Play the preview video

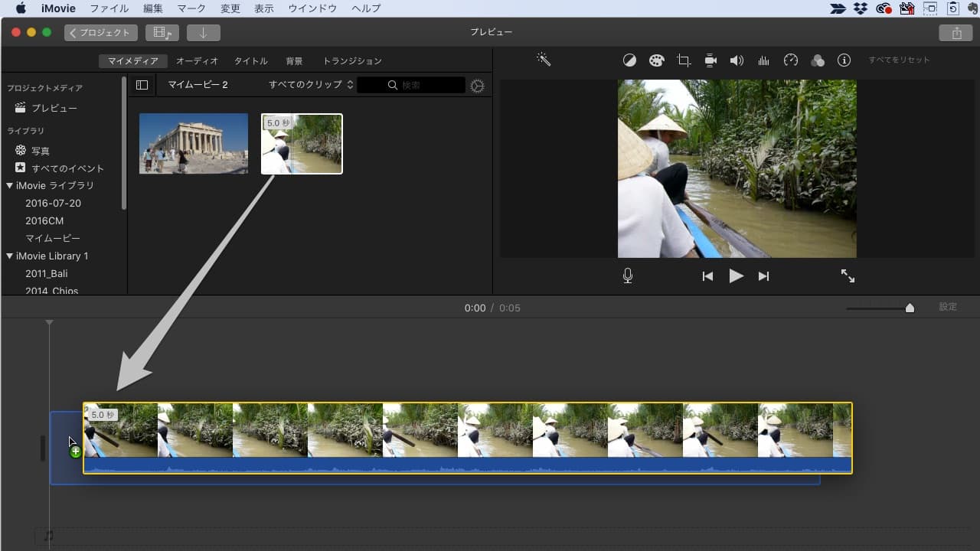tap(736, 276)
